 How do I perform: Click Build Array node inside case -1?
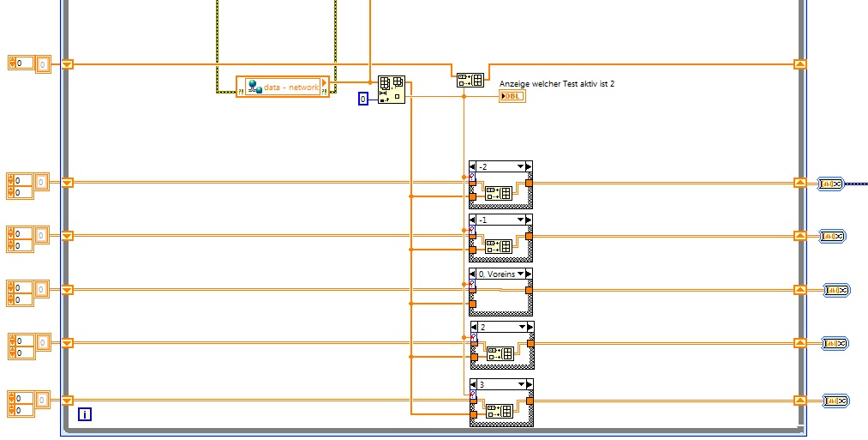[498, 247]
